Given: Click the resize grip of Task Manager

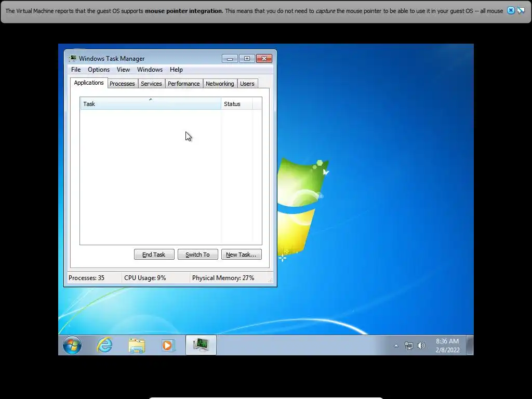Looking at the screenshot, I should 270,280.
